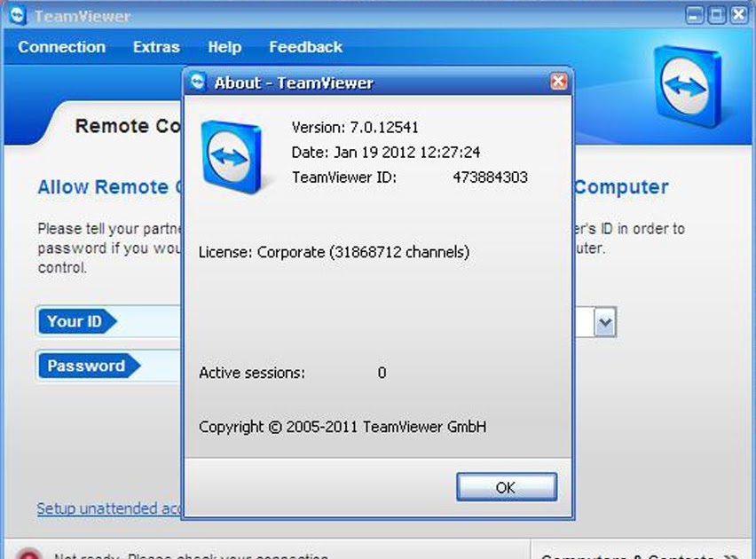Click TeamViewer ID value 473884303
This screenshot has width=756, height=559.
(490, 177)
